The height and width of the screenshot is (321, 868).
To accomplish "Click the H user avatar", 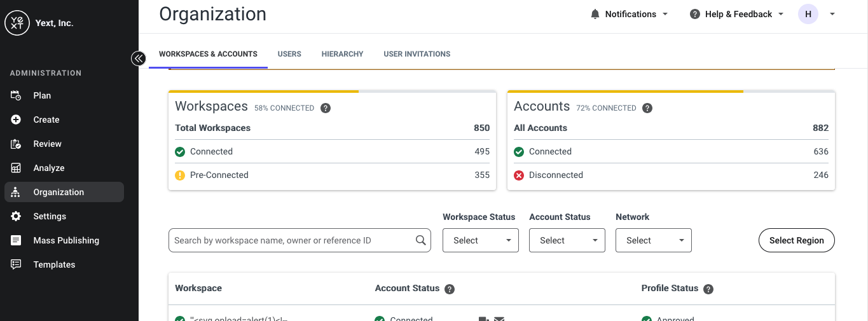I will coord(808,14).
